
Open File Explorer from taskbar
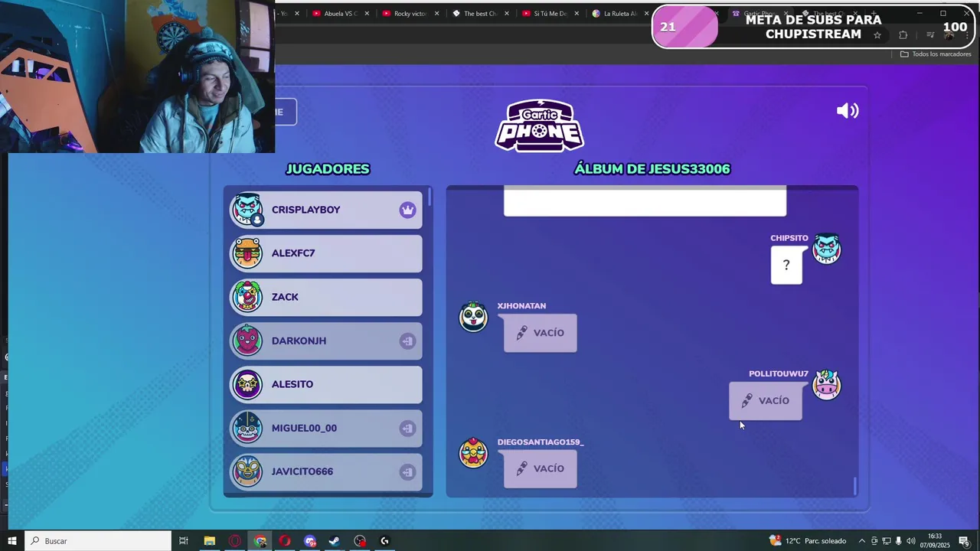click(x=209, y=541)
